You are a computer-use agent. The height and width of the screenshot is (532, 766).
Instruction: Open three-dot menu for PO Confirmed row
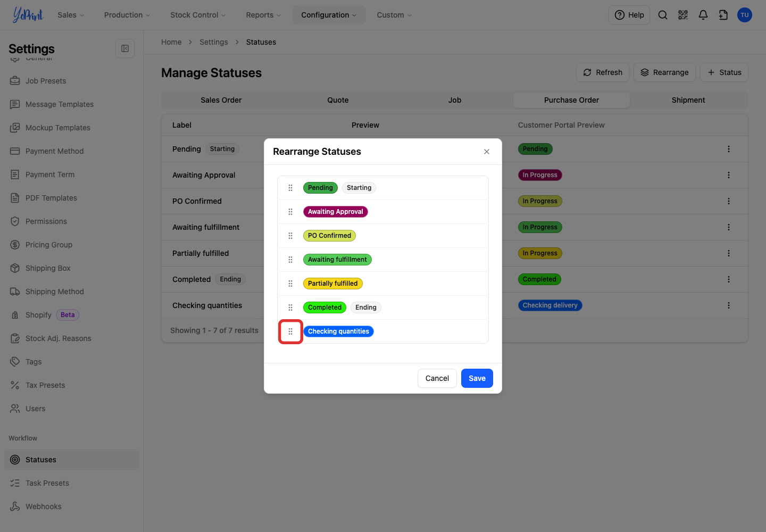click(x=729, y=201)
